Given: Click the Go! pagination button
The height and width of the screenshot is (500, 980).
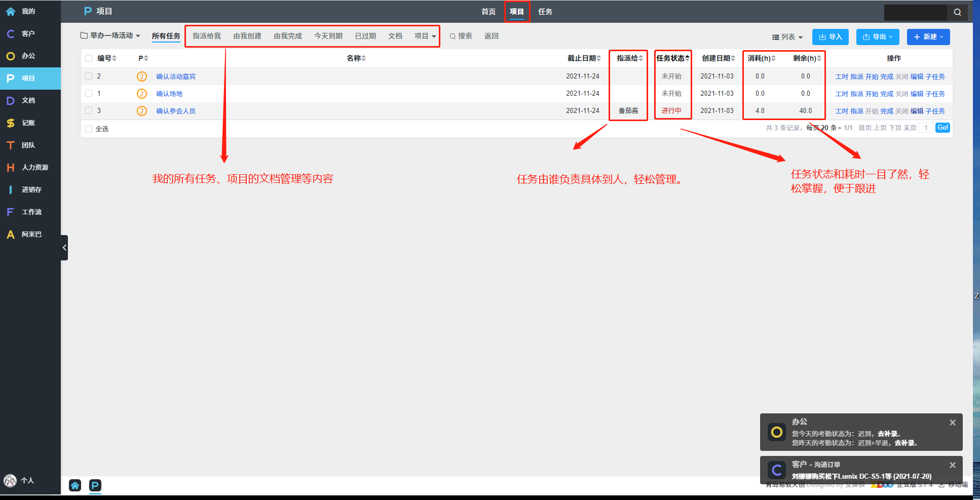Looking at the screenshot, I should point(943,128).
